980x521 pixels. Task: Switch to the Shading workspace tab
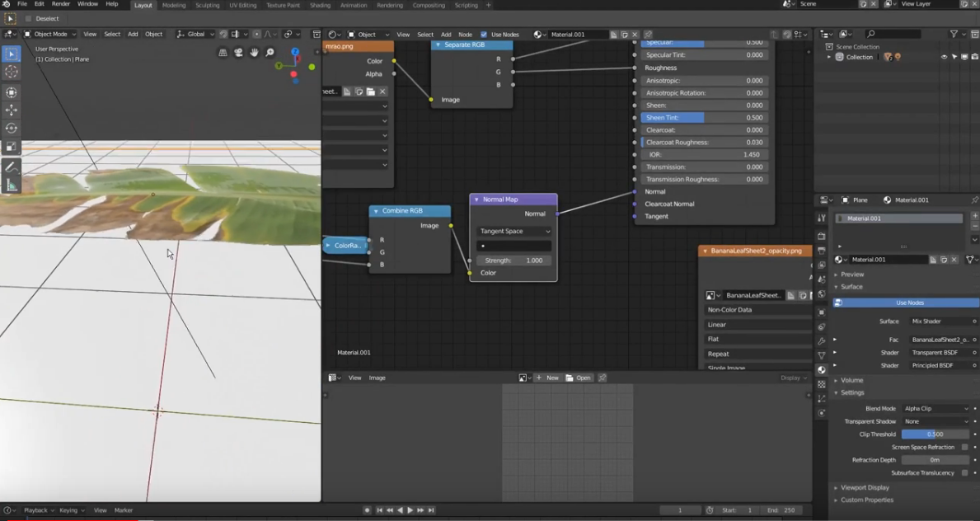point(320,4)
